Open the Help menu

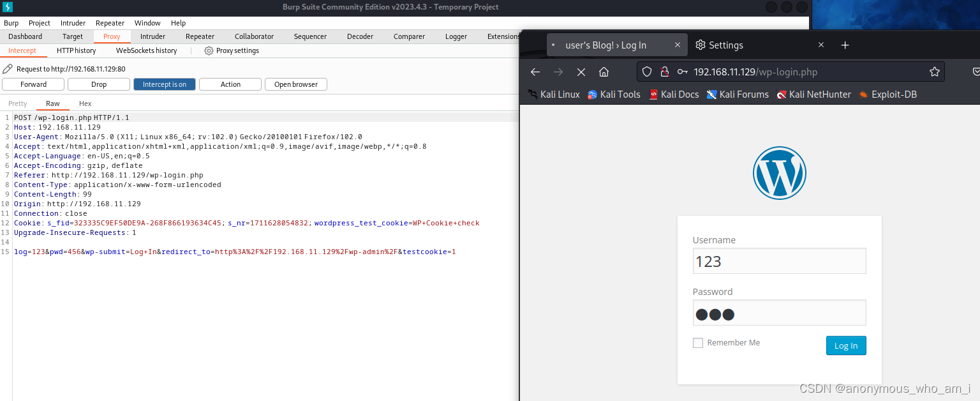pos(178,23)
